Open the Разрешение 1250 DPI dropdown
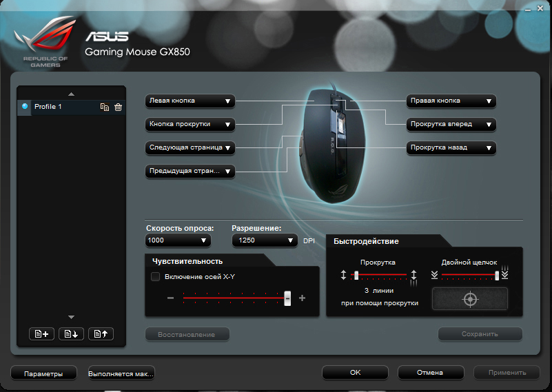 [265, 240]
